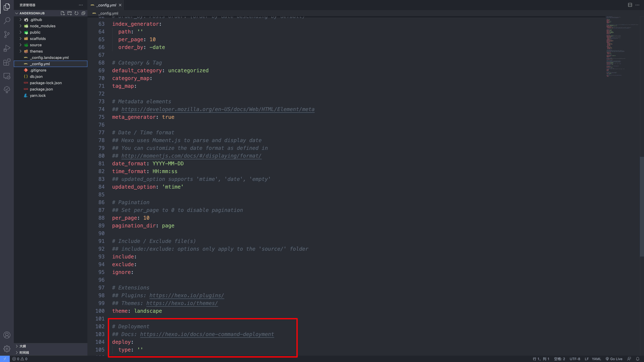Open explorer panel more actions menu
Image resolution: width=644 pixels, height=362 pixels.
pos(81,5)
